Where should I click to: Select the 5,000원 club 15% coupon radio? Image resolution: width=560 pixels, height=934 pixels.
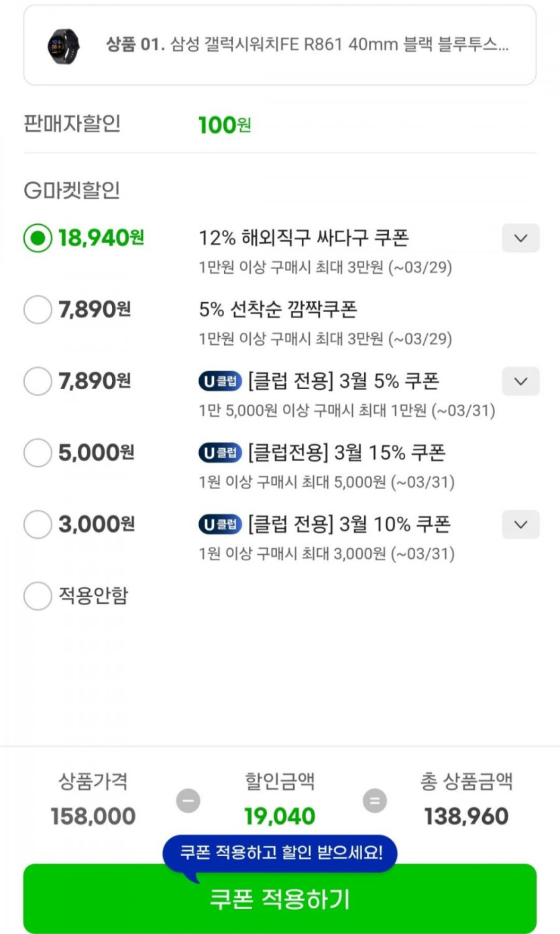pyautogui.click(x=38, y=453)
